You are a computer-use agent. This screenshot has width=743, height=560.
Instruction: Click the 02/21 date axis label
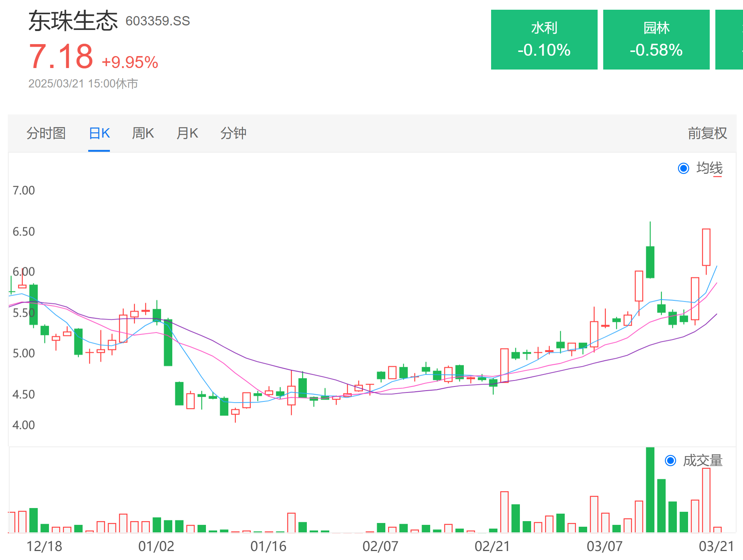pos(492,546)
